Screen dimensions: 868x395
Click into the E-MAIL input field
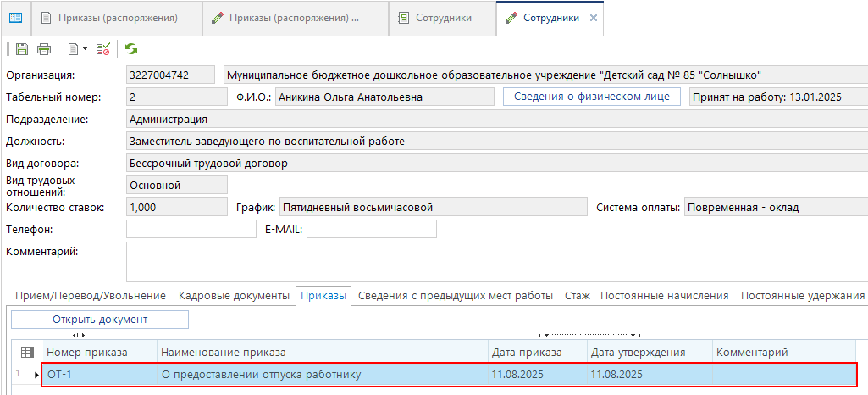point(371,229)
